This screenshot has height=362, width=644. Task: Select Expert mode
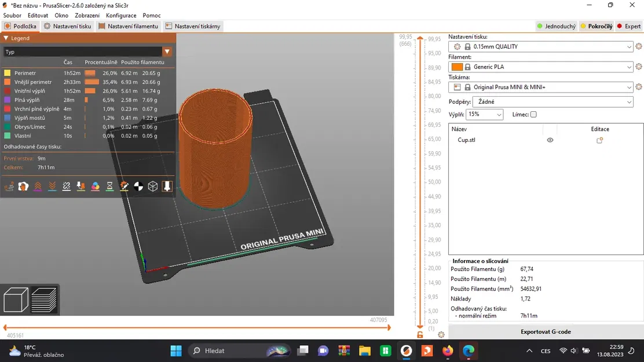(x=629, y=26)
